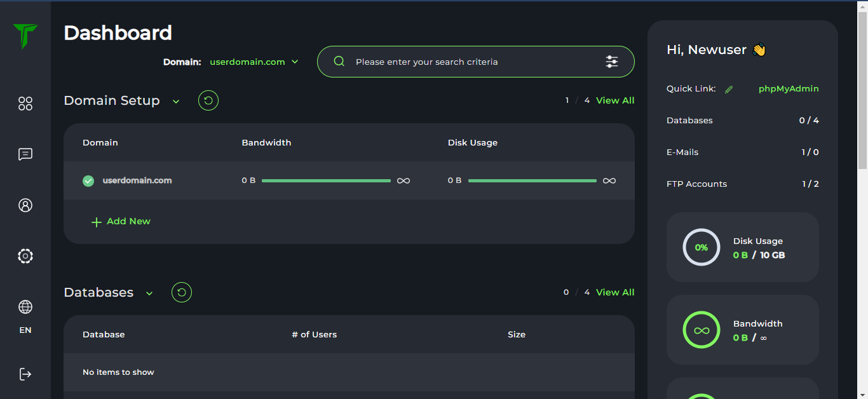This screenshot has height=399, width=868.
Task: Click the userdomain.com Bandwidth progress bar
Action: pos(326,181)
